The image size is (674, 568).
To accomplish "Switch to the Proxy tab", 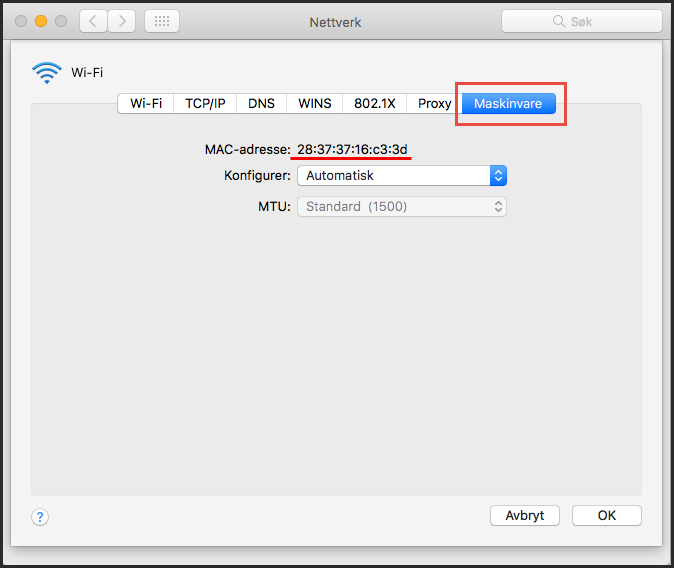I will click(434, 104).
